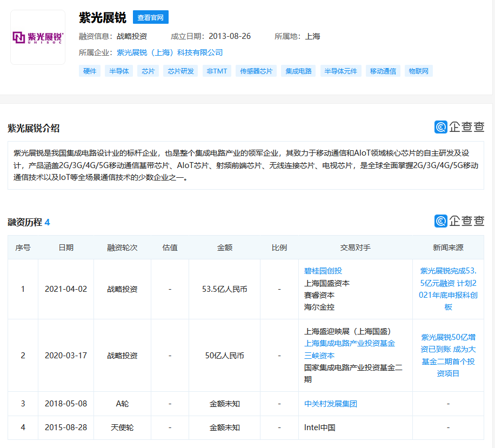The image size is (495, 448).
Task: Click the company introduction paragraph text
Action: 245,165
